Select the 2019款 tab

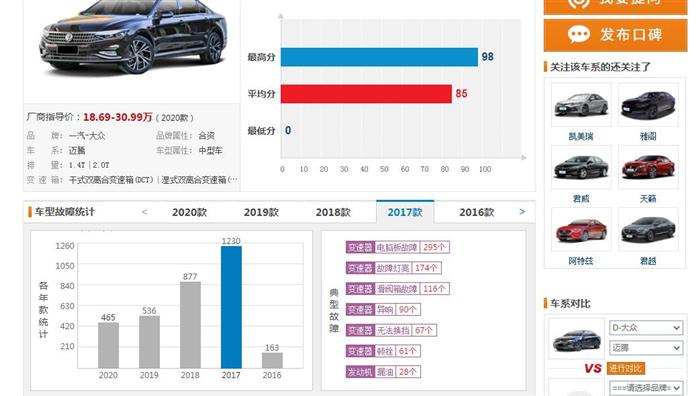tap(261, 213)
